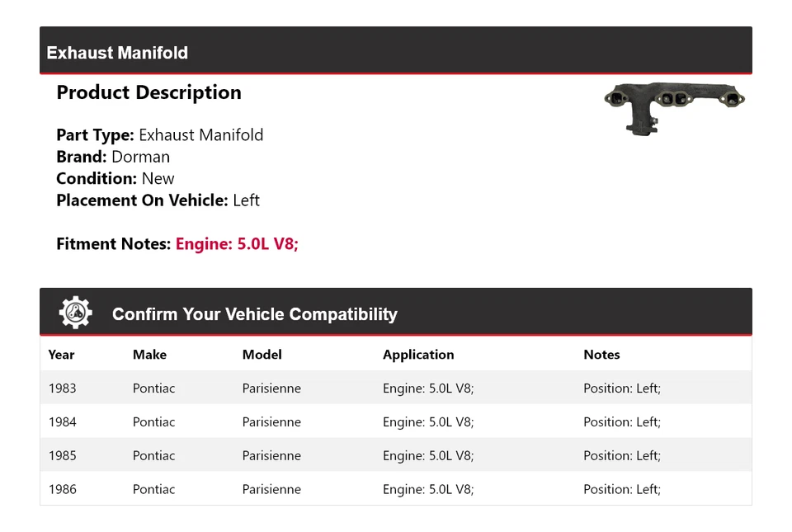Viewport: 792px width, 532px height.
Task: Click the Brand: Dorman line
Action: pos(113,157)
